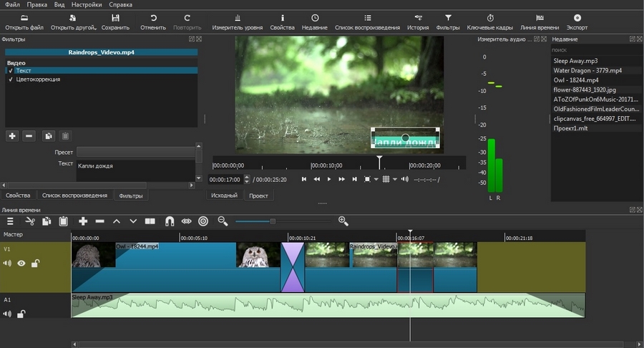Show История panel
The width and height of the screenshot is (644, 348).
(x=418, y=22)
